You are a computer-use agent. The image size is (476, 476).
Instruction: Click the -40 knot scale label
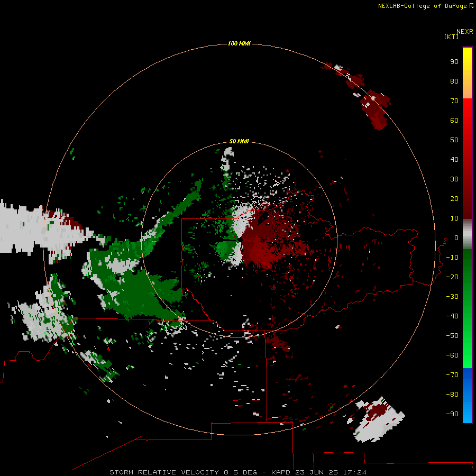(x=452, y=316)
